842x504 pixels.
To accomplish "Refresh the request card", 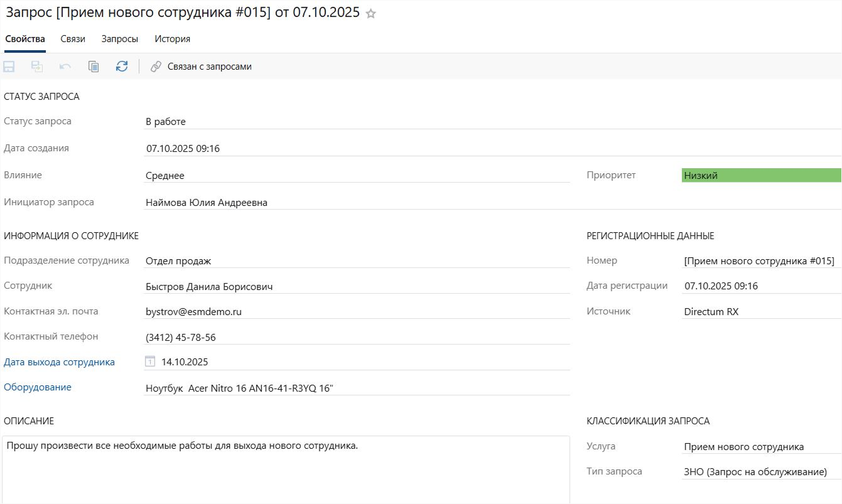I will click(122, 67).
